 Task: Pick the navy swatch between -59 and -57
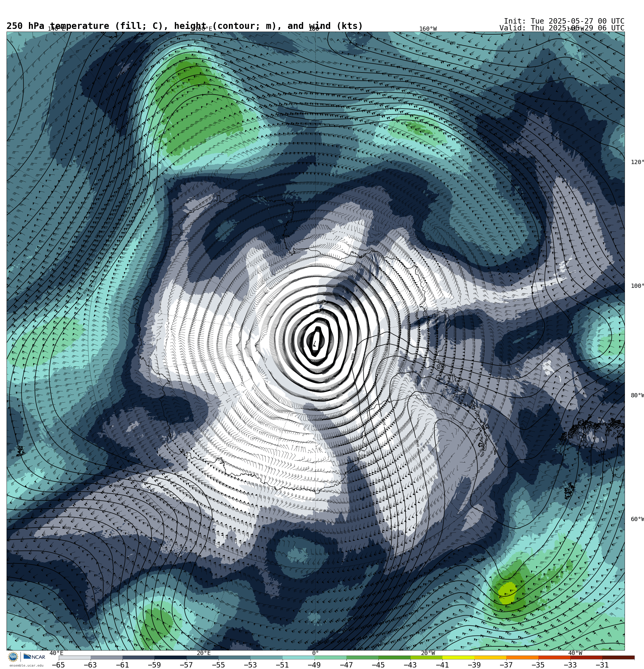[171, 657]
